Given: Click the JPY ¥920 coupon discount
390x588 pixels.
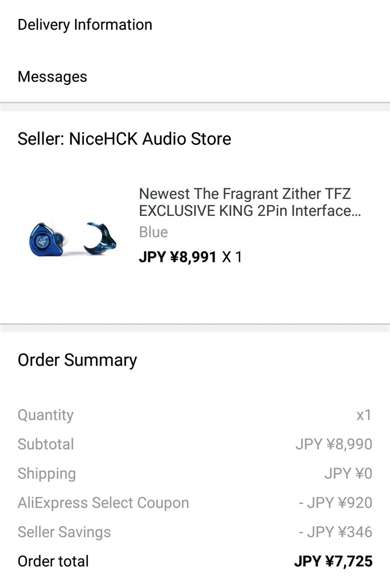Looking at the screenshot, I should pos(336,503).
